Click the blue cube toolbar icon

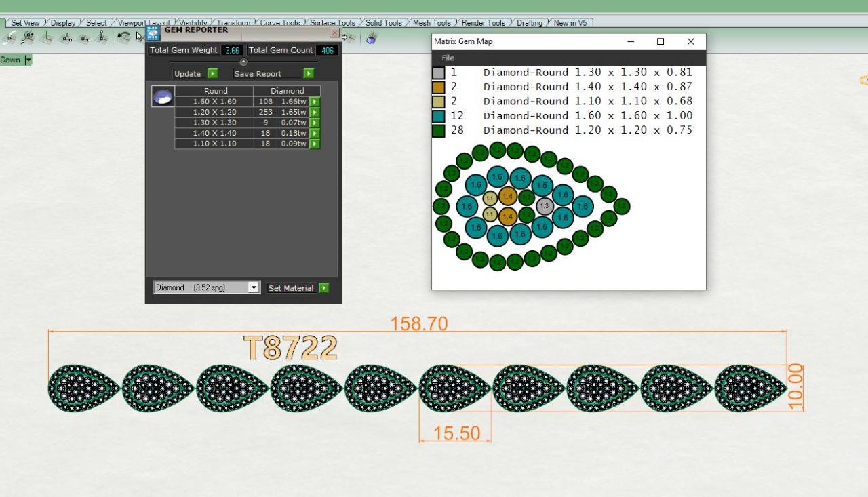click(x=372, y=38)
